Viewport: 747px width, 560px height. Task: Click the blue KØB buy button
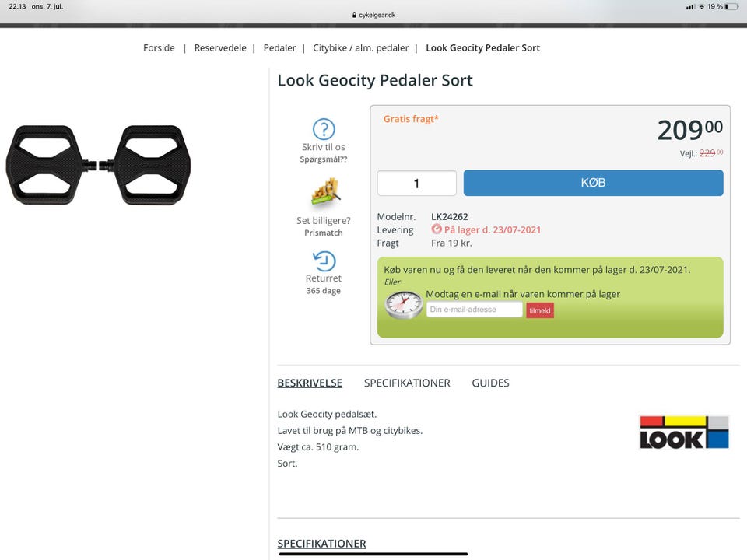[x=593, y=183]
